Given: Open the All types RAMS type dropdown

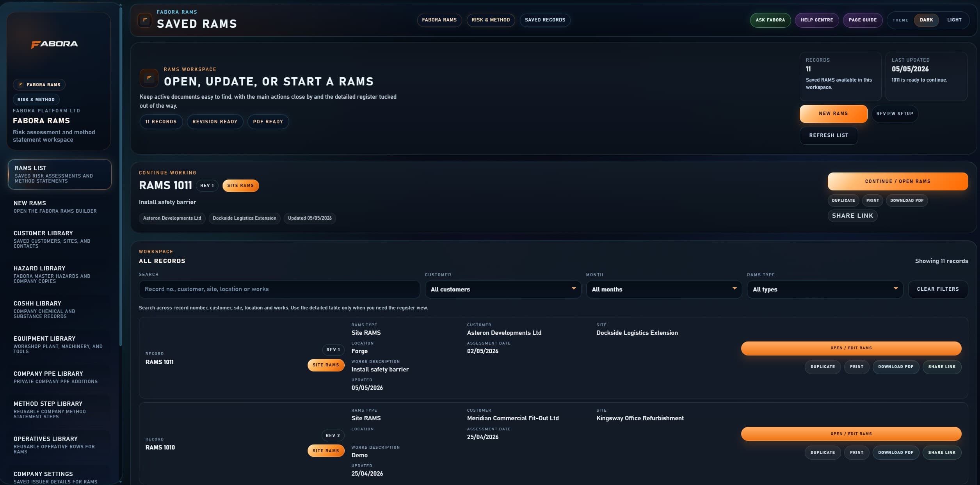Looking at the screenshot, I should 825,290.
